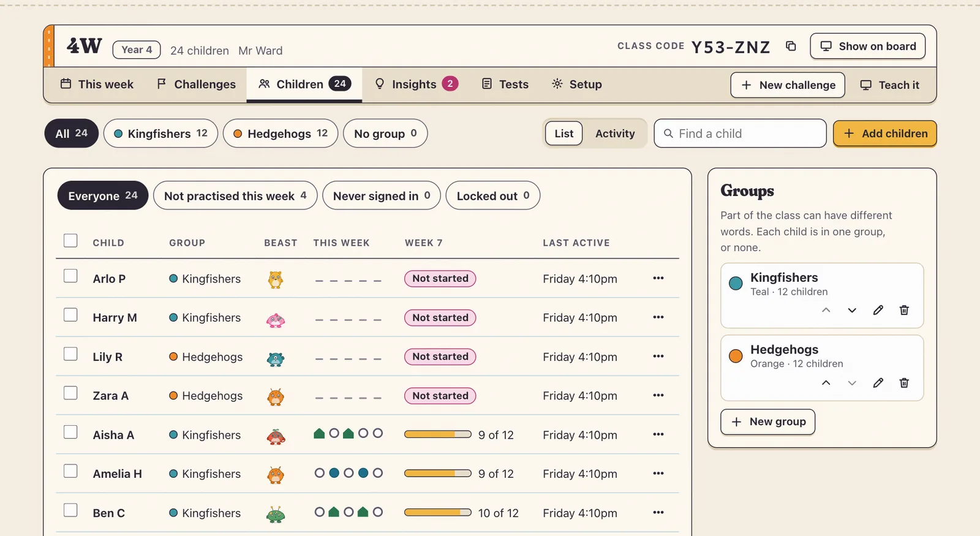The width and height of the screenshot is (980, 536).
Task: Delete the Hedgehogs group
Action: coord(904,383)
